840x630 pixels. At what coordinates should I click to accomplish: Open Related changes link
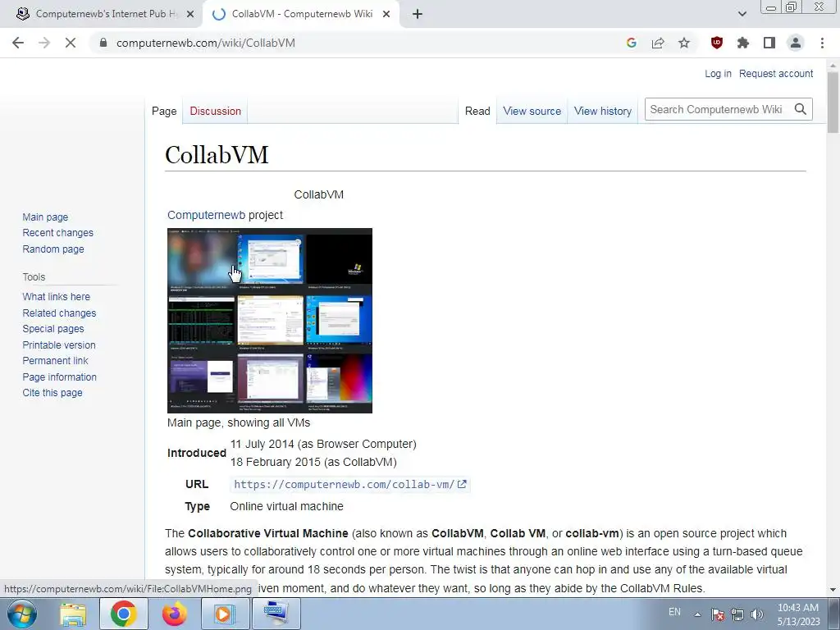point(59,313)
